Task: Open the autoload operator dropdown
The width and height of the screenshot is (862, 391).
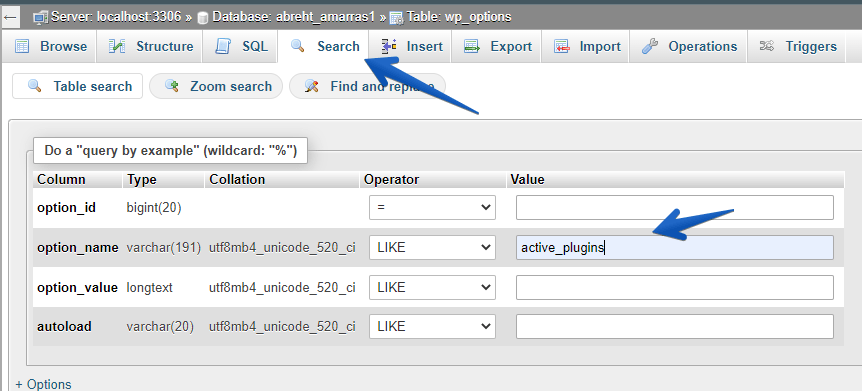Action: pos(432,327)
